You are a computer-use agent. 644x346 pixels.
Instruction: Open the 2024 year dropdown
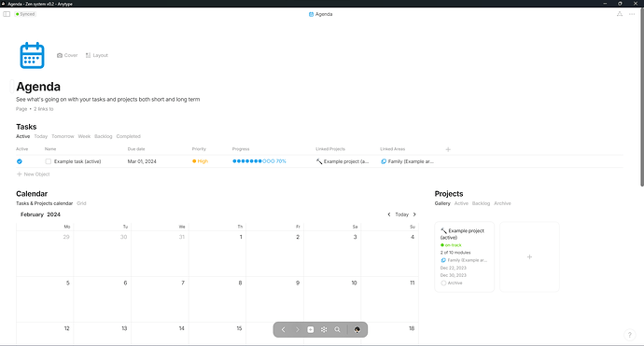coord(53,215)
